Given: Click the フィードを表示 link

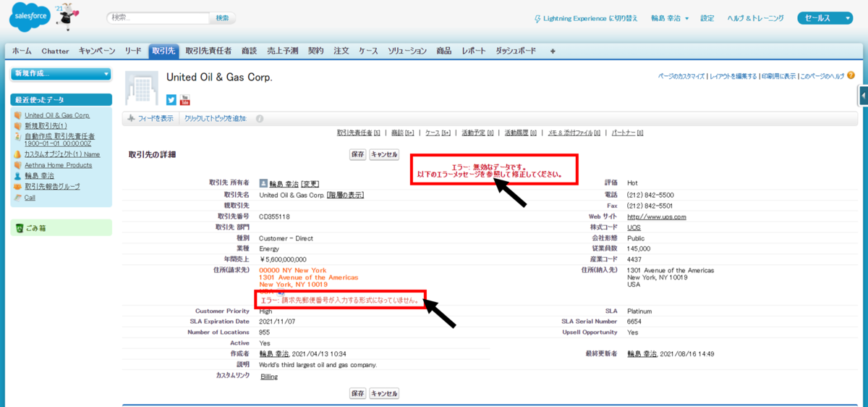Looking at the screenshot, I should click(x=156, y=119).
